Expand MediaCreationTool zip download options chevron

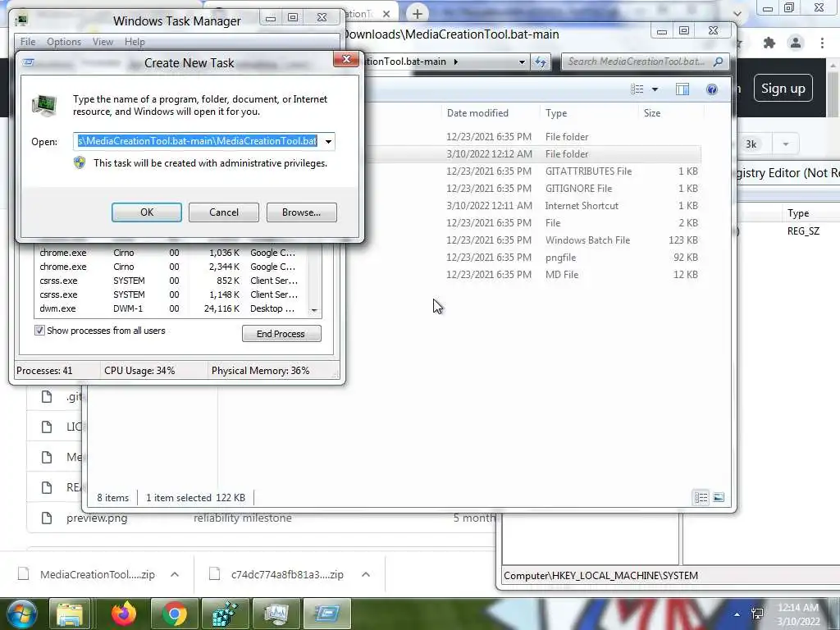coord(175,574)
